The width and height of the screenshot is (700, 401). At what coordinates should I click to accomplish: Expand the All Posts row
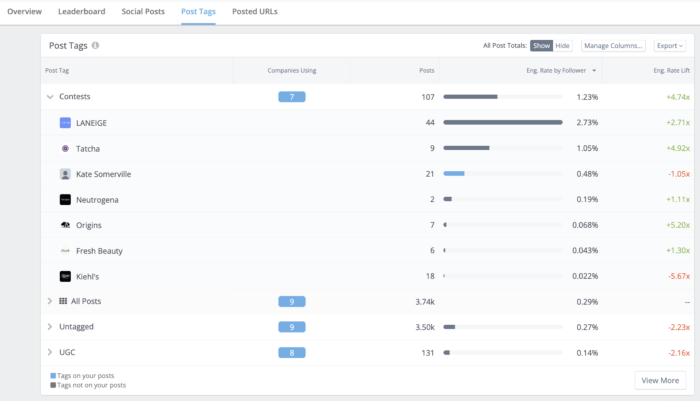pos(50,301)
